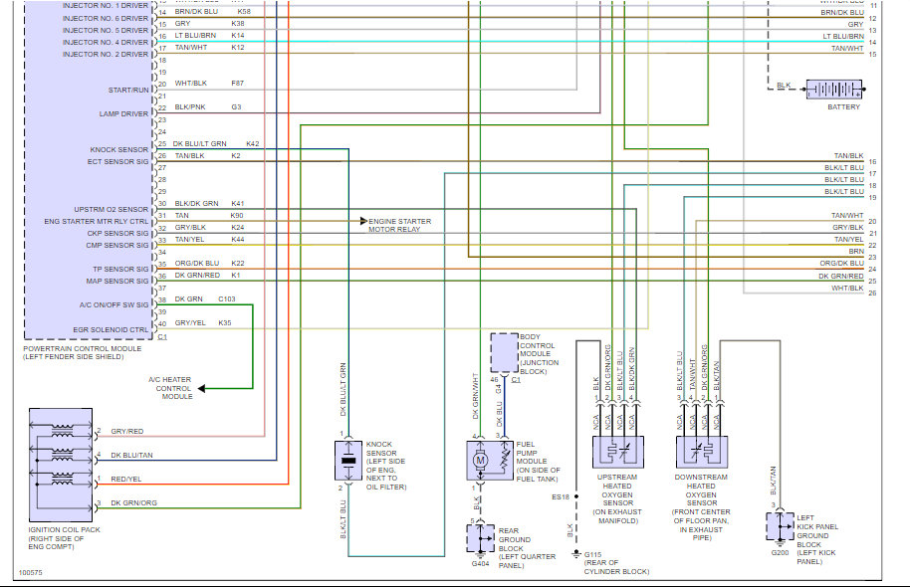
Task: Click the 'KNOCK SENSOR' description beside the component
Action: [x=386, y=466]
